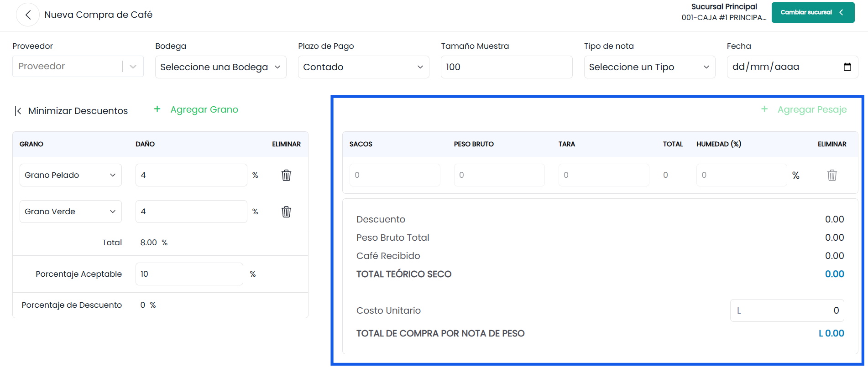Click the plus icon next to Agregar Pesaje
Image resolution: width=868 pixels, height=367 pixels.
pos(764,109)
